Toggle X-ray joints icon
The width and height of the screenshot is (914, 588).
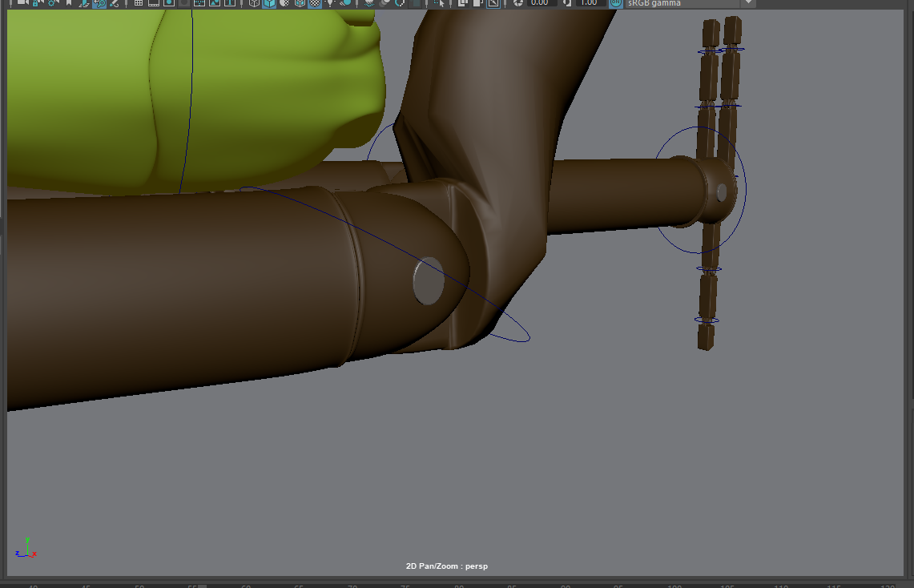[x=493, y=3]
